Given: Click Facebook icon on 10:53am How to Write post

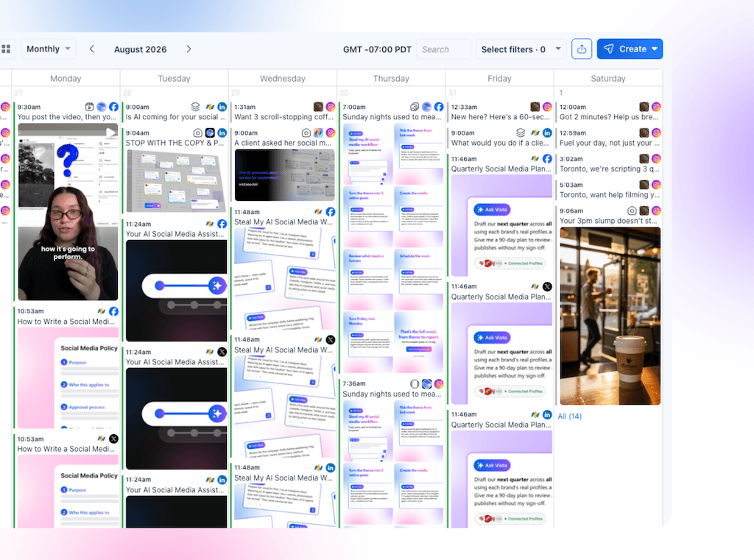Looking at the screenshot, I should (x=113, y=311).
